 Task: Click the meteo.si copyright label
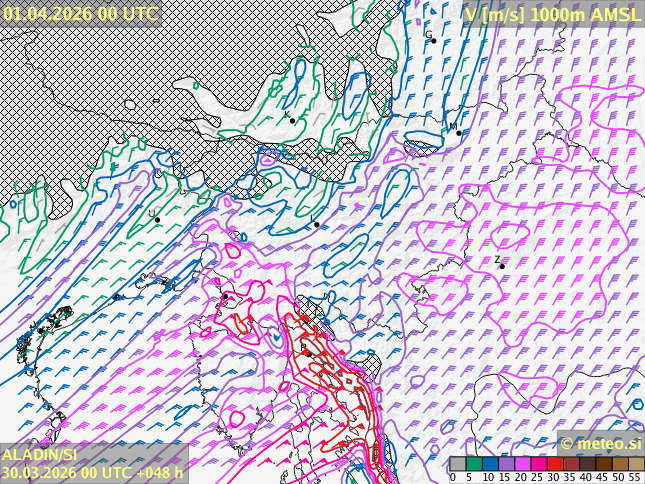[x=600, y=443]
